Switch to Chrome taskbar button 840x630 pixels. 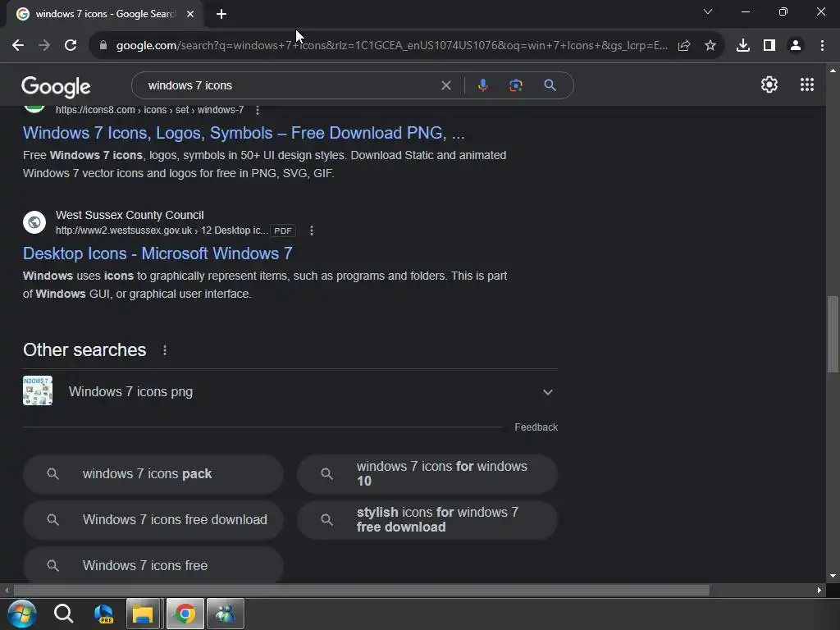(185, 614)
